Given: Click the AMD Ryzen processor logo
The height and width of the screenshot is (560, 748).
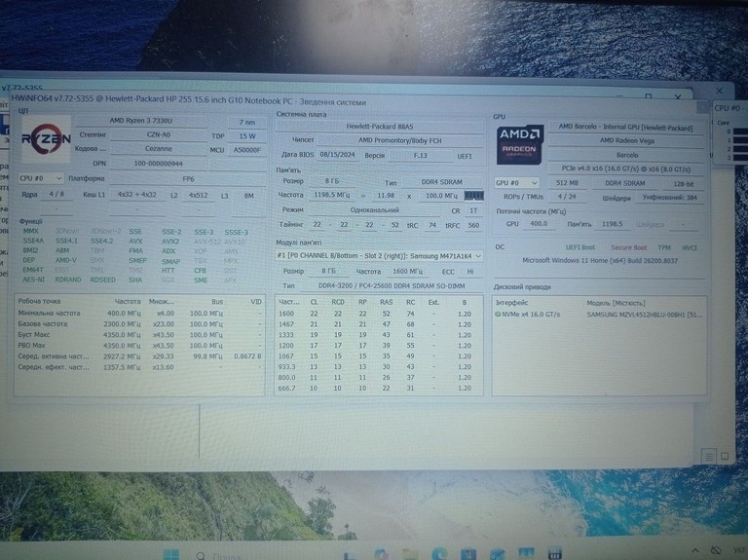Looking at the screenshot, I should [x=46, y=139].
